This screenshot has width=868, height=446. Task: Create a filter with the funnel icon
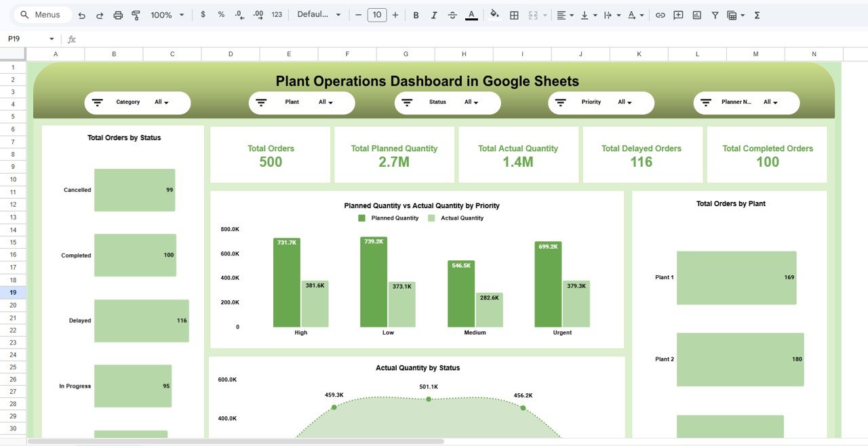pyautogui.click(x=714, y=14)
